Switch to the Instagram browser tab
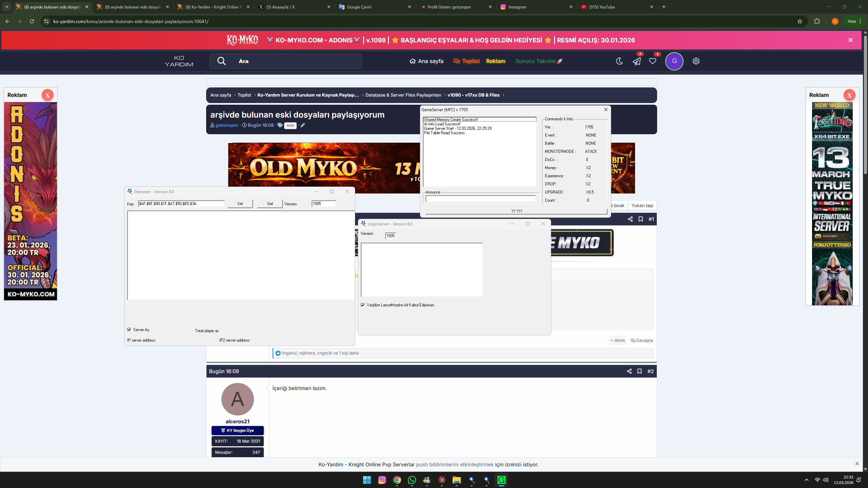The width and height of the screenshot is (868, 488). 536,7
